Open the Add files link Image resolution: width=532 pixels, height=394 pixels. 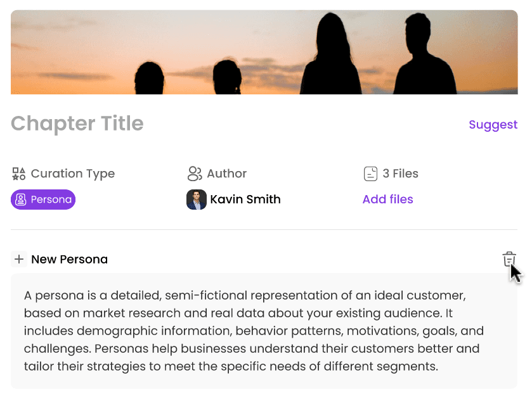tap(387, 200)
